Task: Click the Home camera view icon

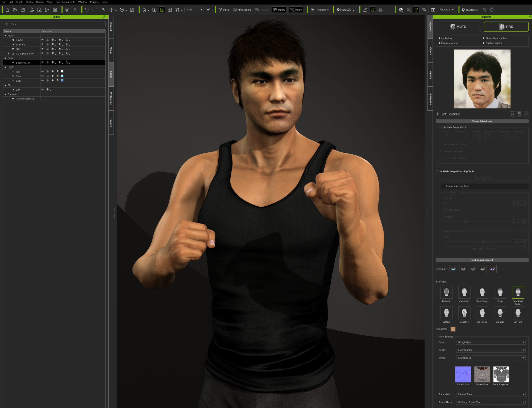Action: click(x=144, y=10)
